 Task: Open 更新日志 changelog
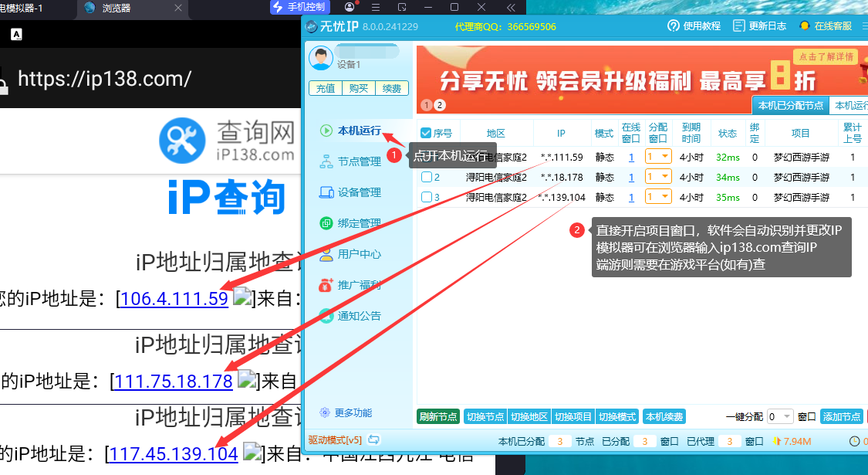[x=759, y=26]
